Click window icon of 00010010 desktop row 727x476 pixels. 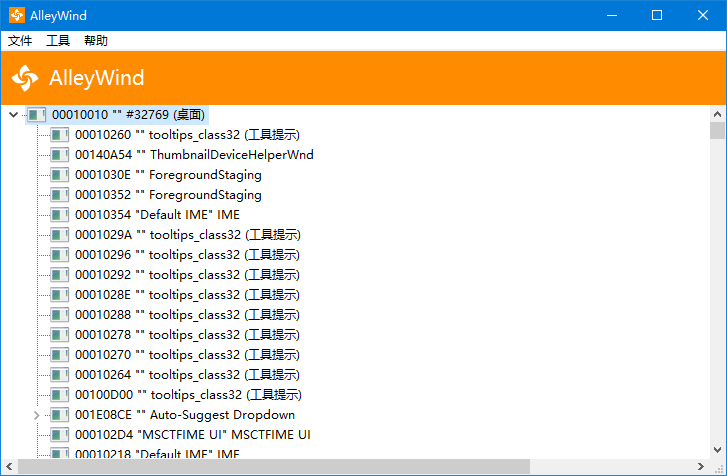[37, 114]
